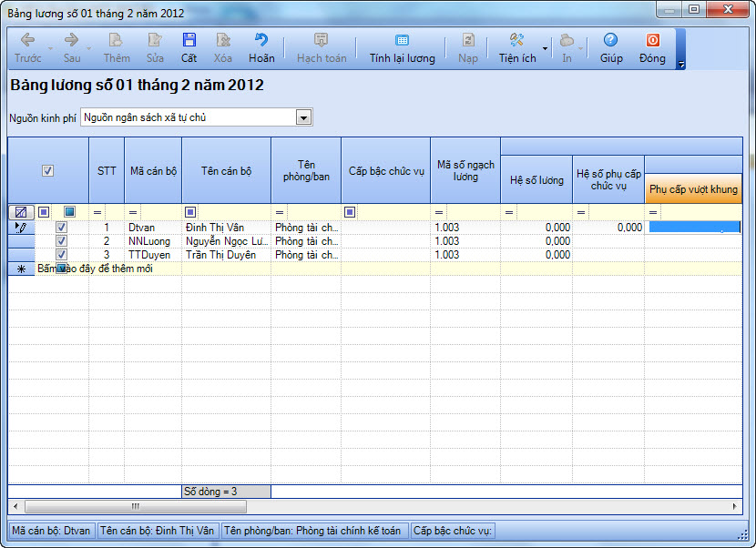Viewport: 756px width, 548px height.
Task: Toggle the select-all header checkbox
Action: click(47, 170)
